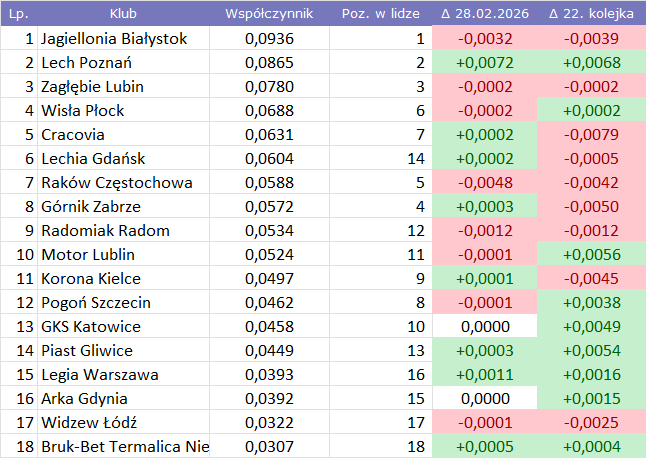Click the Δ 28.02.2026 column header

pos(484,14)
